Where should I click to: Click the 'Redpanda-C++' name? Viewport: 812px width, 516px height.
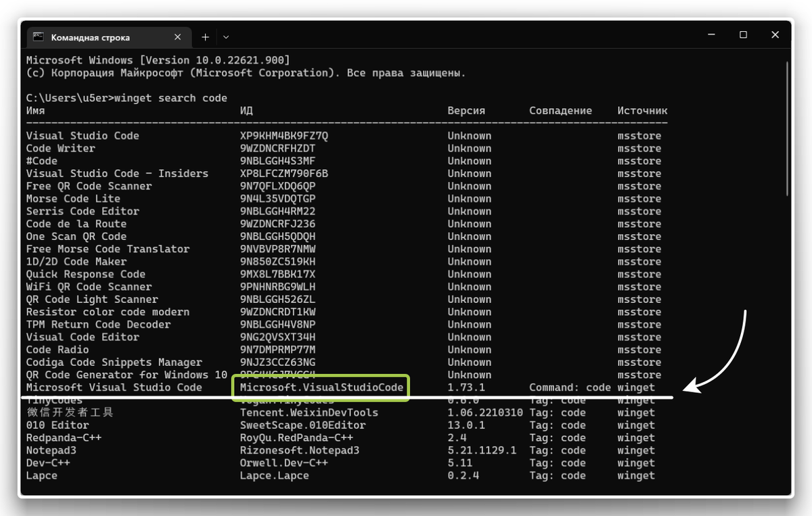64,438
